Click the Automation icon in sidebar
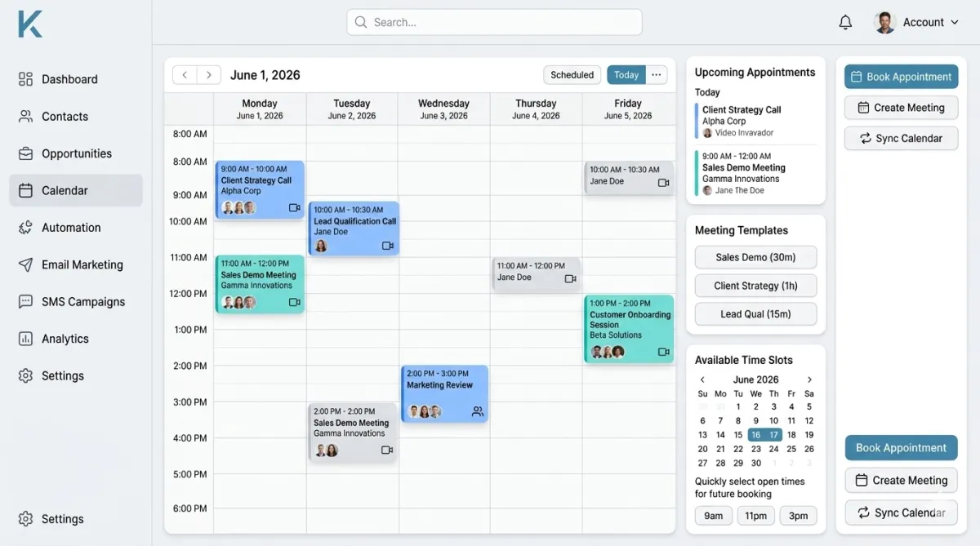The width and height of the screenshot is (980, 546). tap(25, 228)
